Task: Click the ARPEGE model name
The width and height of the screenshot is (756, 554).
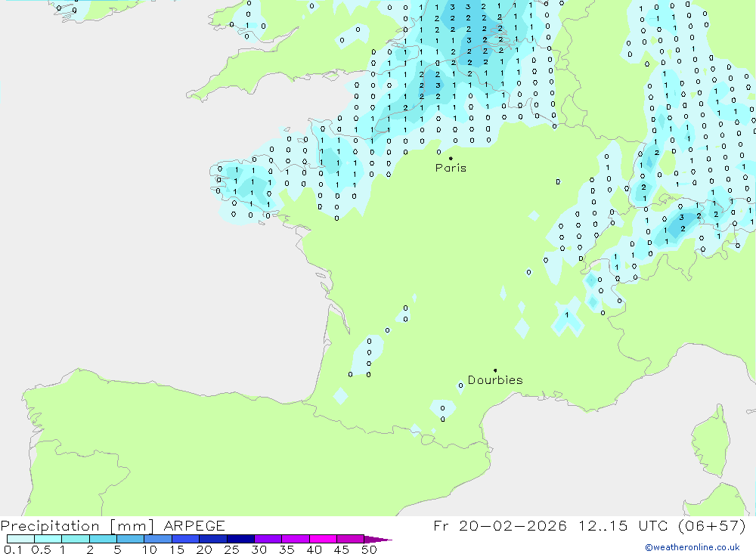Action: [x=194, y=525]
